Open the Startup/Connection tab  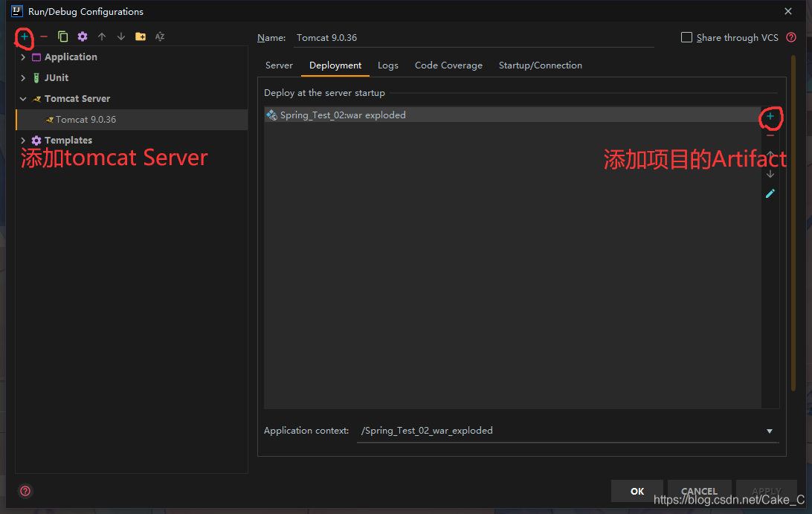pos(540,65)
